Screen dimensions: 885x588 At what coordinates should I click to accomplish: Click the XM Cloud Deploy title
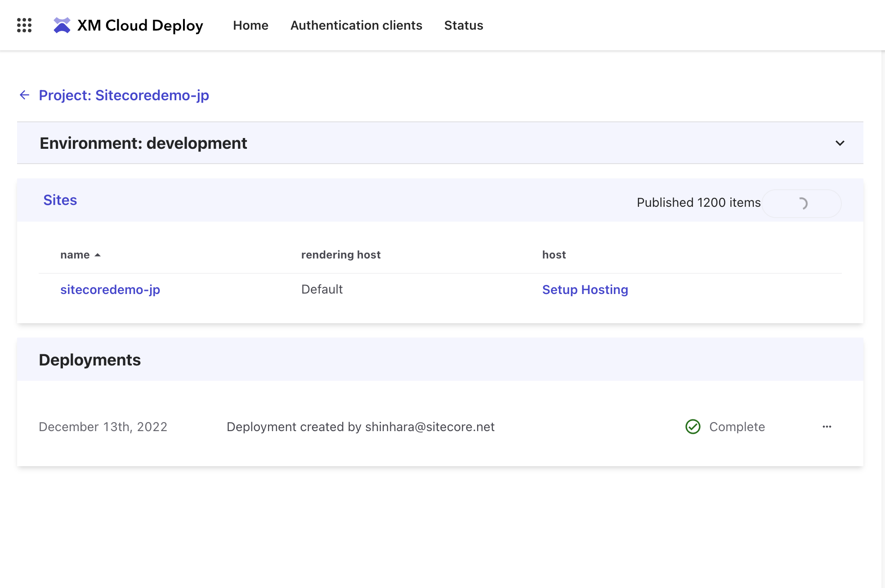point(140,25)
